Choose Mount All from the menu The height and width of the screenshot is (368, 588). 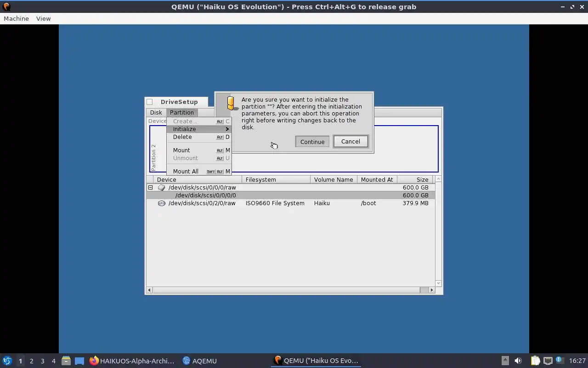(199, 171)
